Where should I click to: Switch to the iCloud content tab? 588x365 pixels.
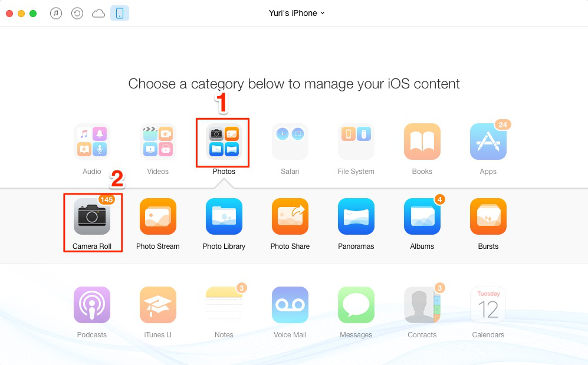[98, 14]
